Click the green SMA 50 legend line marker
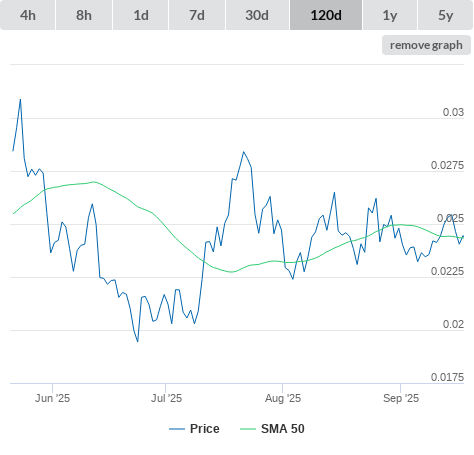 [x=248, y=429]
